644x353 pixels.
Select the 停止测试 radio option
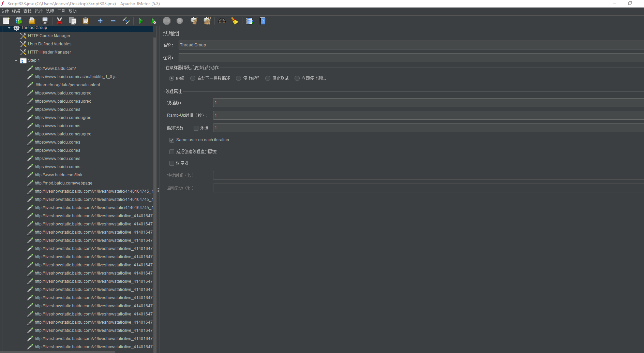pos(268,78)
